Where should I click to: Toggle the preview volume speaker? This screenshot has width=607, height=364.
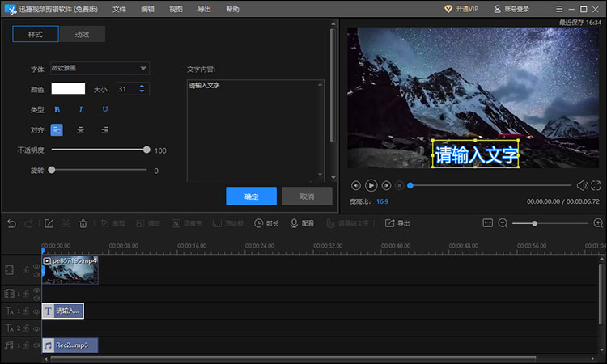(582, 186)
